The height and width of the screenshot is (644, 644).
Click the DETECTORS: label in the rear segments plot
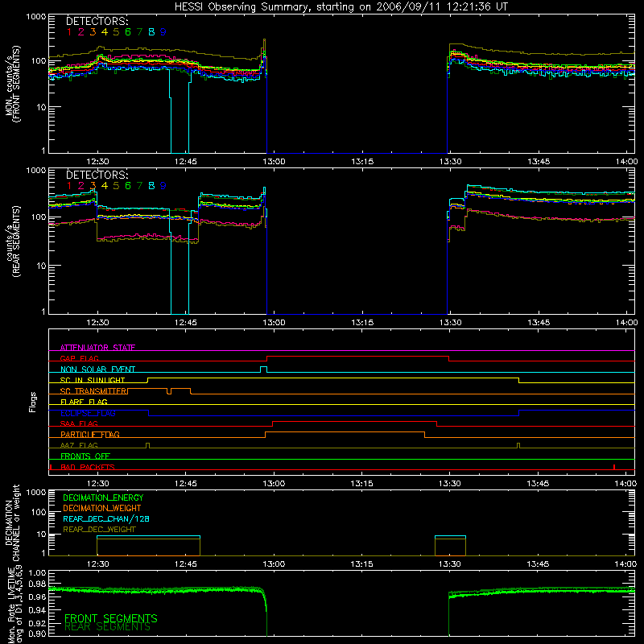tap(97, 175)
